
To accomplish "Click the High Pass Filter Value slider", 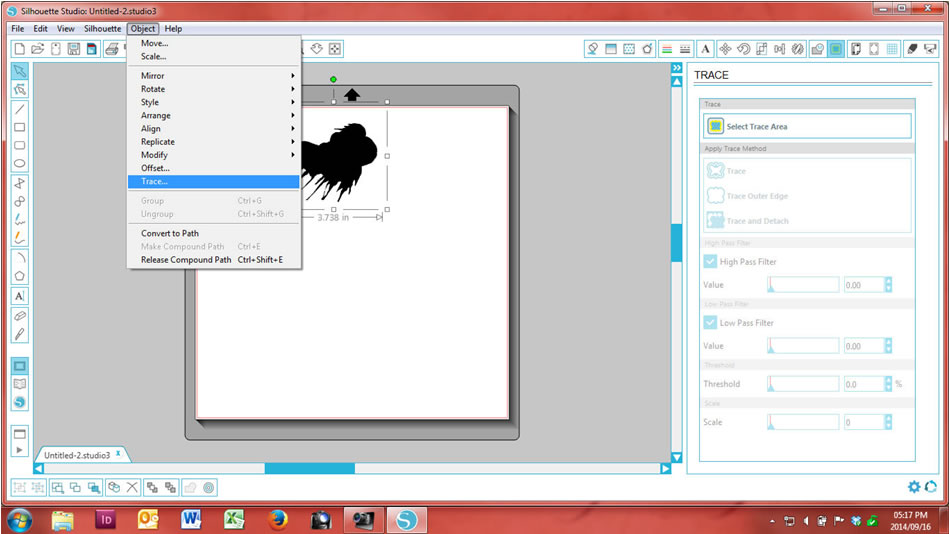I will [x=803, y=285].
